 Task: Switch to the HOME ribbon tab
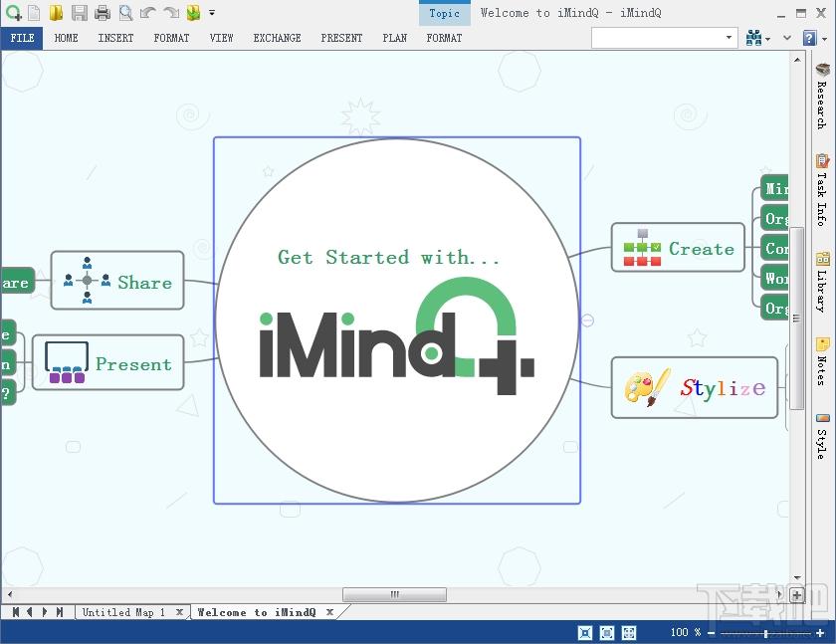click(x=66, y=38)
